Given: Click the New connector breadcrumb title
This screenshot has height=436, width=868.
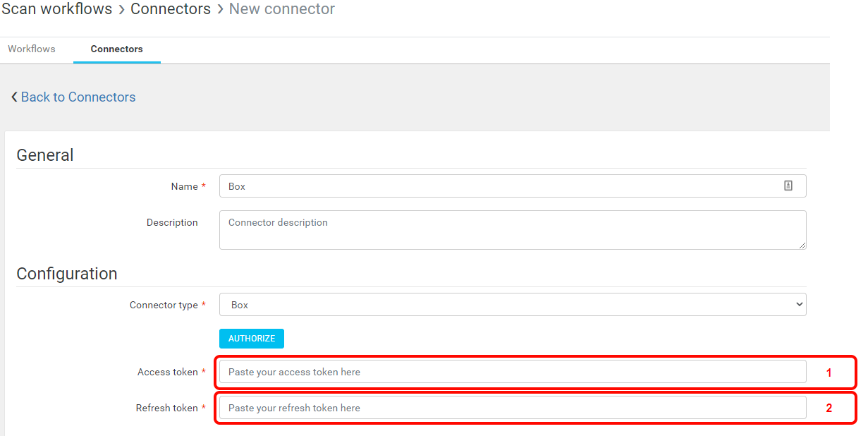Looking at the screenshot, I should [x=282, y=9].
